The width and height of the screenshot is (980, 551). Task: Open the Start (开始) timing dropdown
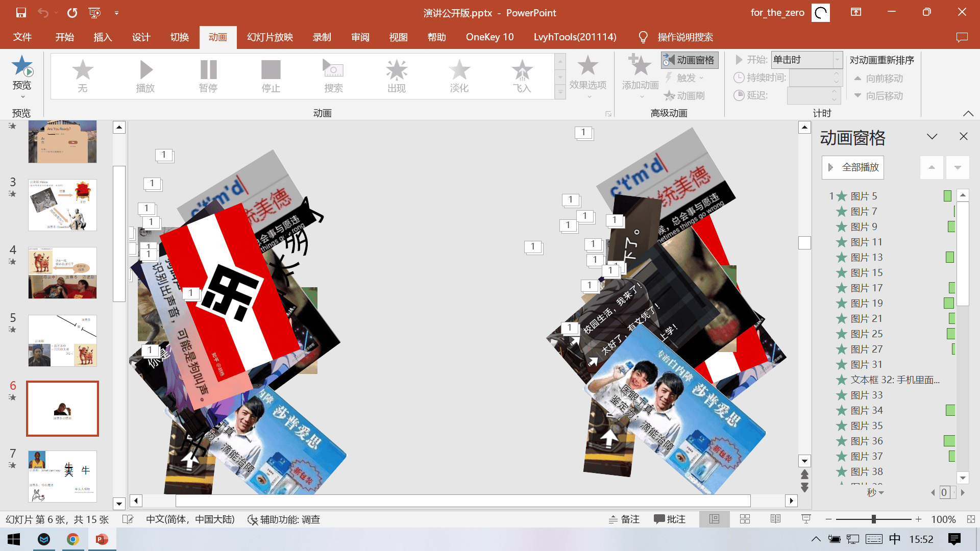point(837,60)
